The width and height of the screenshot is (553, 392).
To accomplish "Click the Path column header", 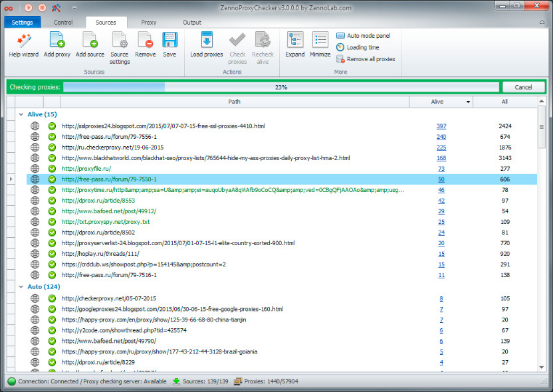I will point(235,102).
